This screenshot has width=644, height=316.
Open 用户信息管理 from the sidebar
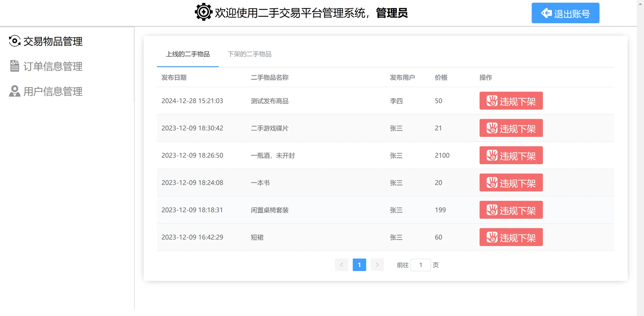[x=54, y=91]
